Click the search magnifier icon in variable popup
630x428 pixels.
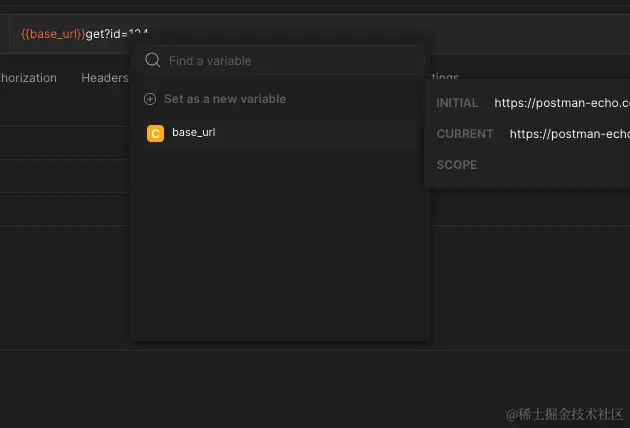(153, 60)
